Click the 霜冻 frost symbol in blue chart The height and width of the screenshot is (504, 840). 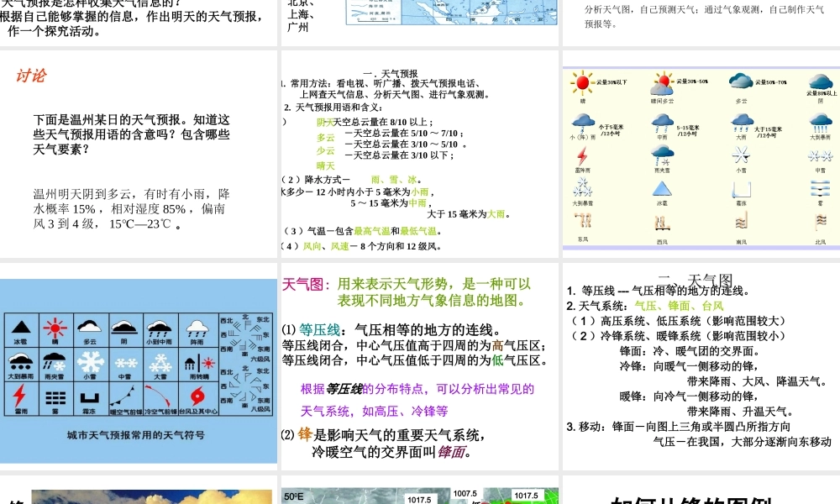pos(90,398)
